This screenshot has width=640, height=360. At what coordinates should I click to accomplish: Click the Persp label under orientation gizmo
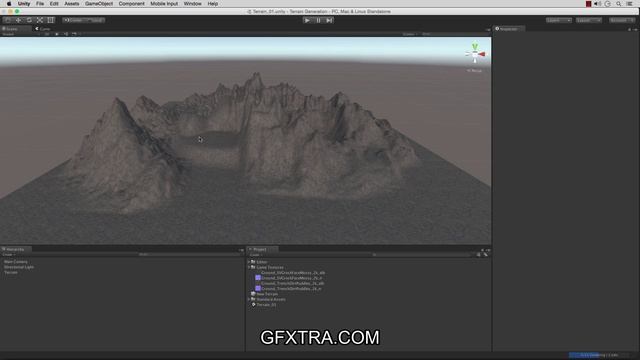474,71
